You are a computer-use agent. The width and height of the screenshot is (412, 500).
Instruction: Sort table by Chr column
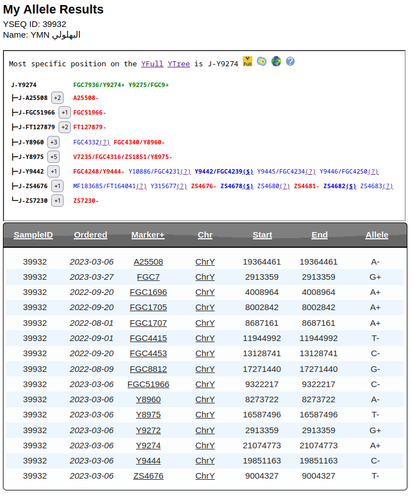click(205, 235)
